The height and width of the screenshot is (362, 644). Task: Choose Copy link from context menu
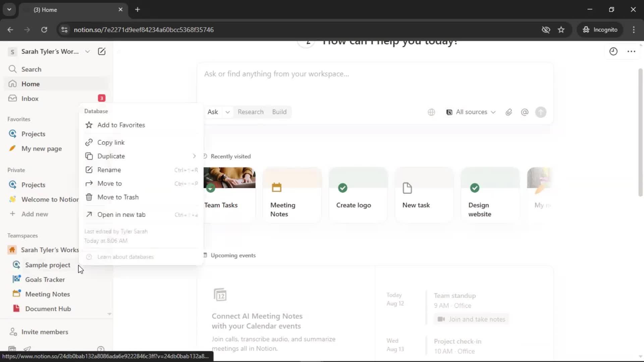tap(141, 142)
